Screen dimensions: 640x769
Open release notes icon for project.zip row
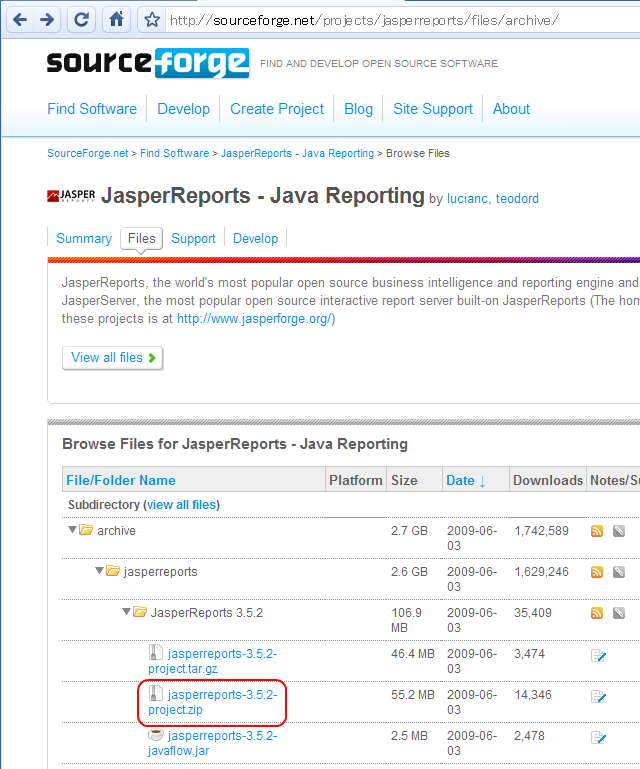pos(599,696)
